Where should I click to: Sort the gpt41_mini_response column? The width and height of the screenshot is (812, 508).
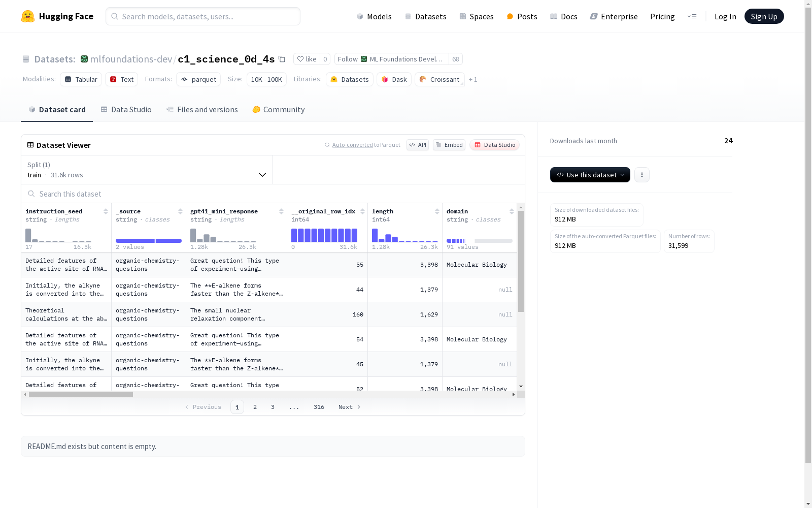281,211
